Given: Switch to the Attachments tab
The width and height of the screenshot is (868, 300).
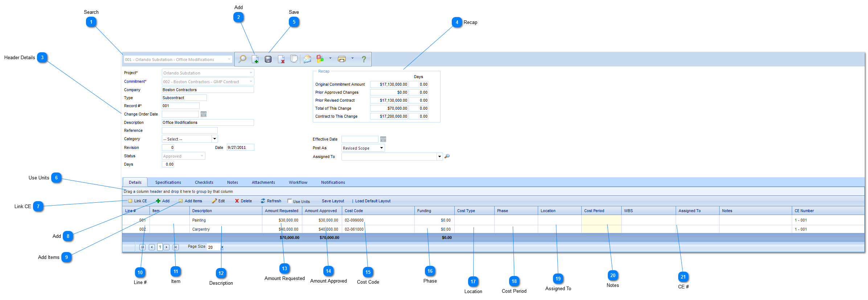Looking at the screenshot, I should (x=263, y=182).
